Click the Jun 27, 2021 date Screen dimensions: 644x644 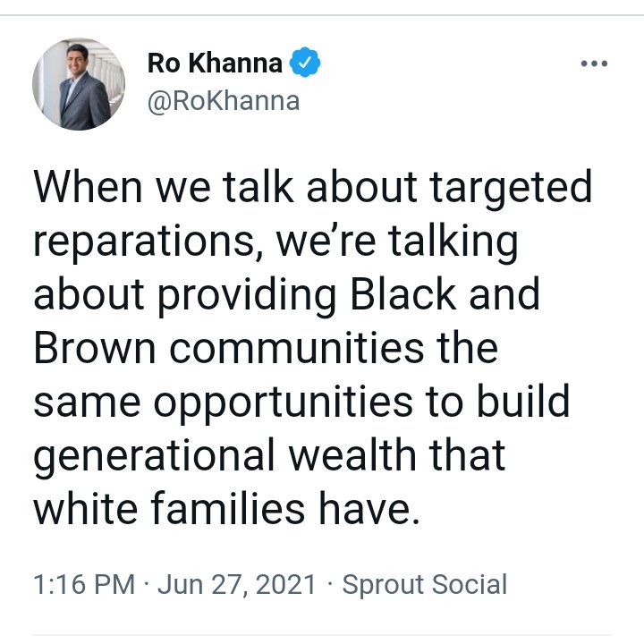point(237,584)
